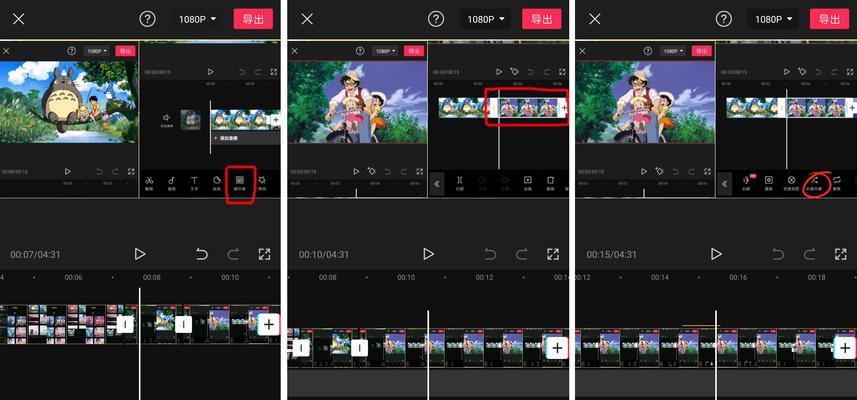Select the 00:07/04:31 timecode text

pyautogui.click(x=35, y=255)
